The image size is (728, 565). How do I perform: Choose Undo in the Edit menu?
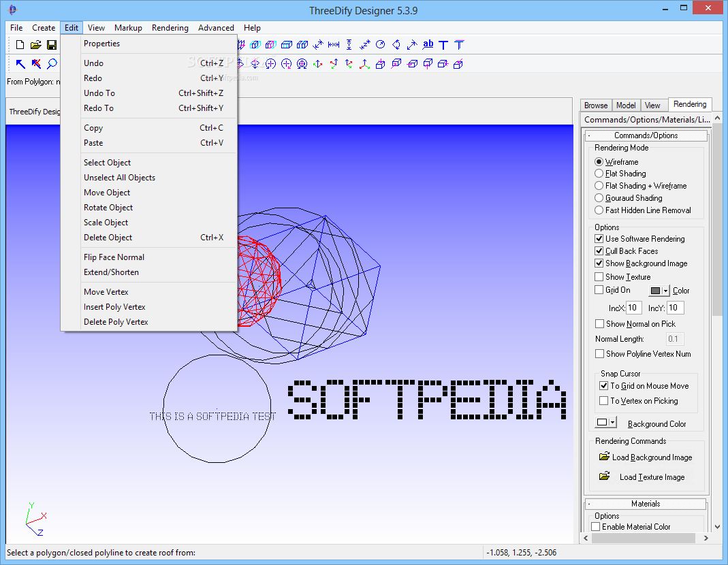[148, 63]
